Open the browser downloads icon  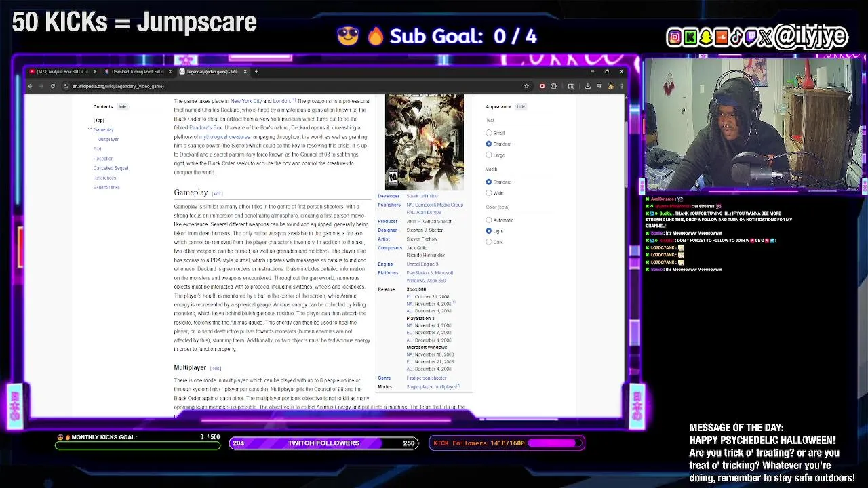point(587,86)
